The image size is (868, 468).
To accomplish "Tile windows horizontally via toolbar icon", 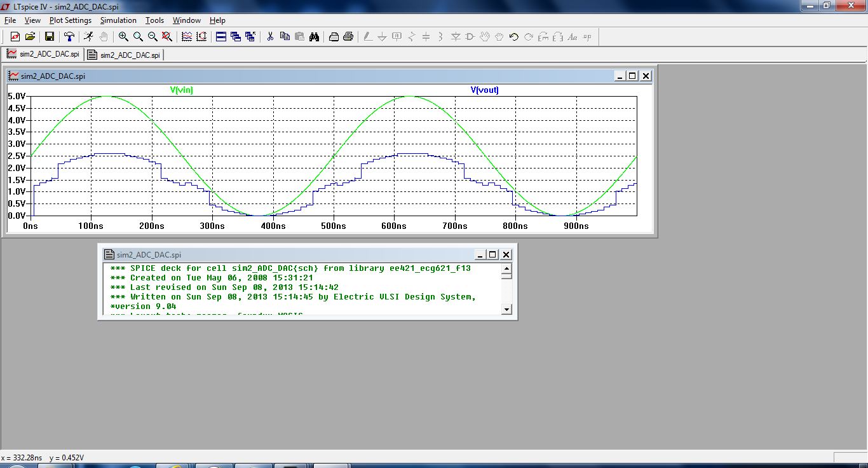I will click(x=221, y=37).
